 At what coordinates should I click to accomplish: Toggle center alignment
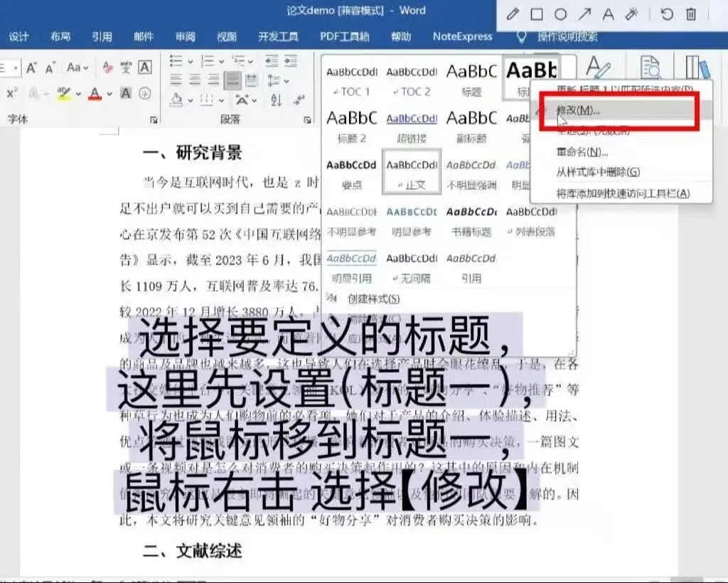[x=195, y=80]
